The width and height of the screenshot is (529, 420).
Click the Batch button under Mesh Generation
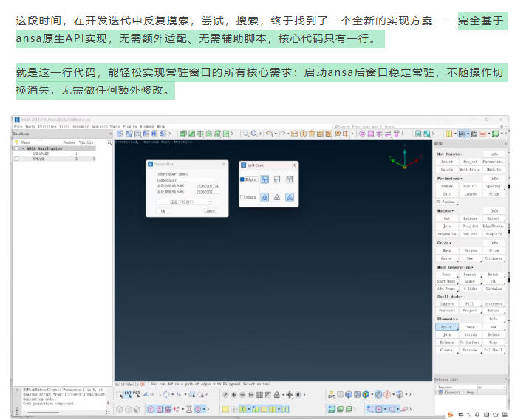(494, 275)
